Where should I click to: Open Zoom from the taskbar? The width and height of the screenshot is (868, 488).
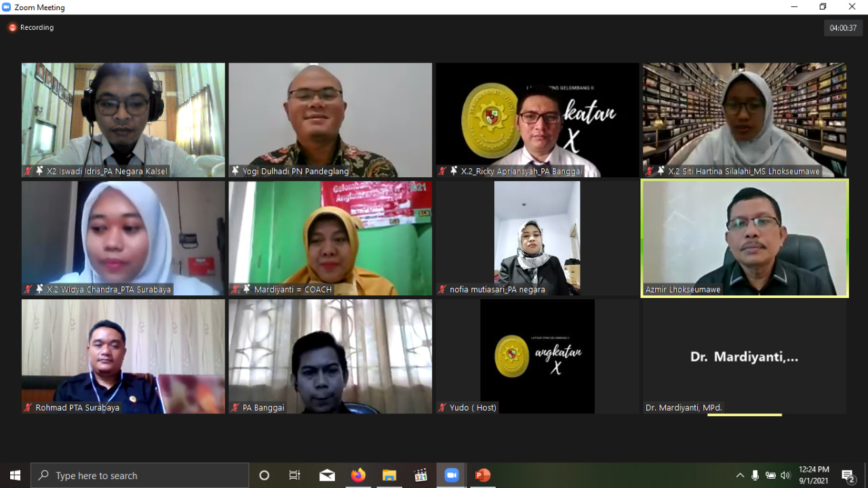coord(452,475)
